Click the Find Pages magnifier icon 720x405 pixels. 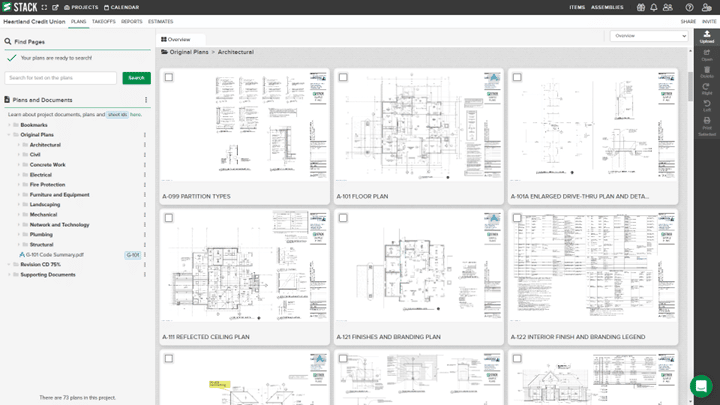(8, 41)
